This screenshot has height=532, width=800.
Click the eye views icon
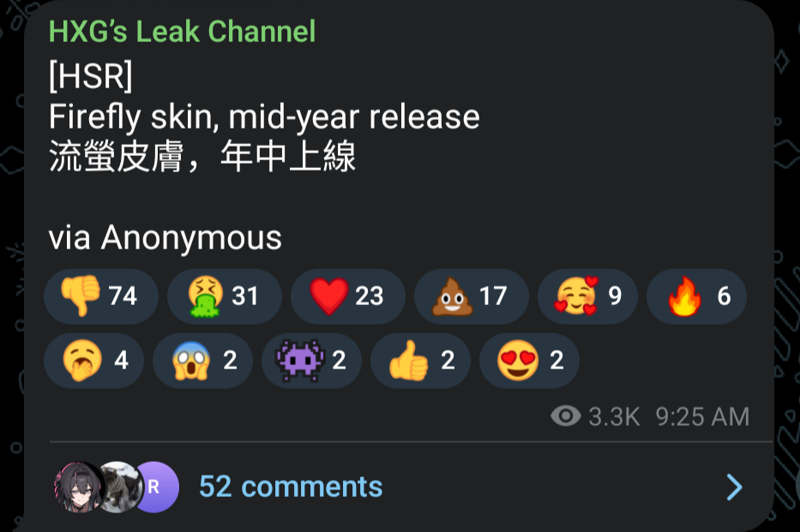tap(566, 415)
